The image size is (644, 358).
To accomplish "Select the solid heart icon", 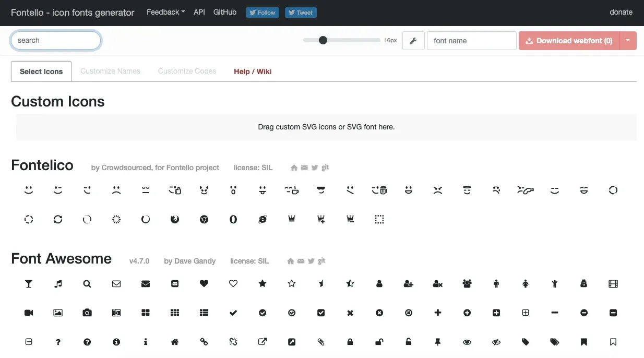I will pyautogui.click(x=204, y=284).
